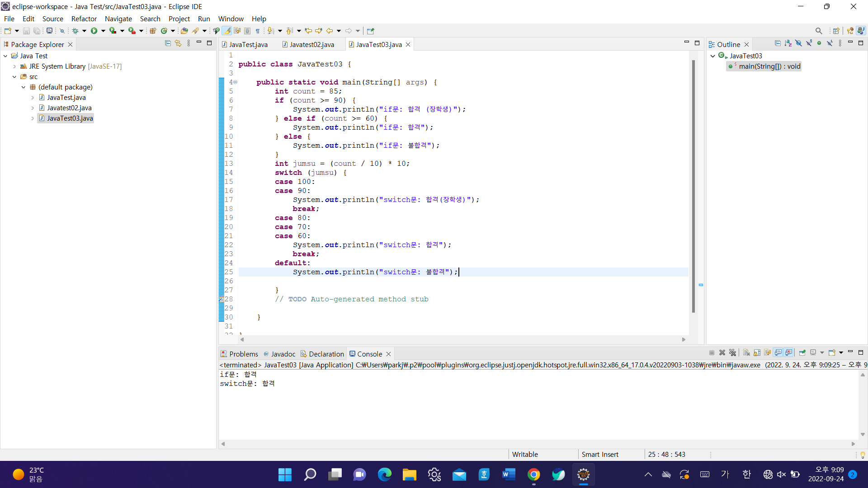Click the green Run button in toolbar
This screenshot has width=868, height=488.
pyautogui.click(x=94, y=31)
